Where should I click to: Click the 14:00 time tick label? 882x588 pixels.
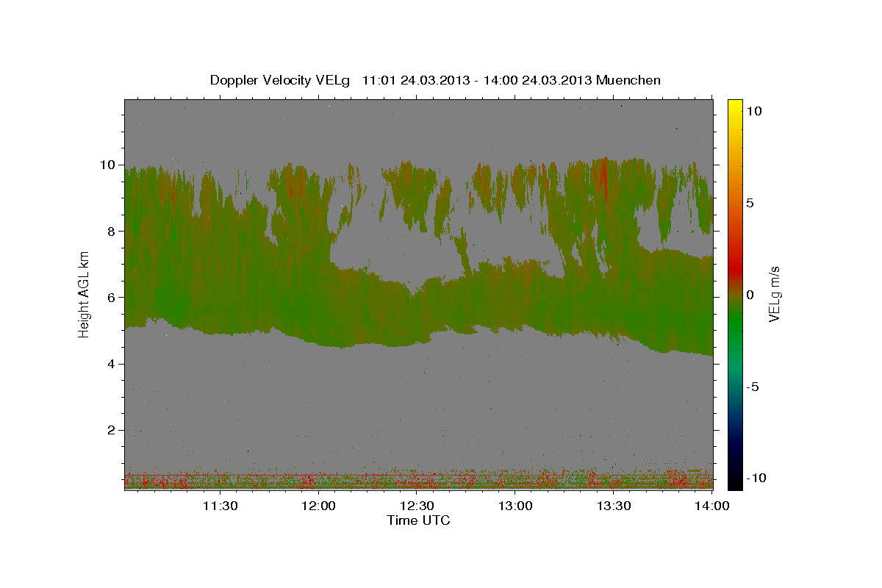click(x=711, y=506)
